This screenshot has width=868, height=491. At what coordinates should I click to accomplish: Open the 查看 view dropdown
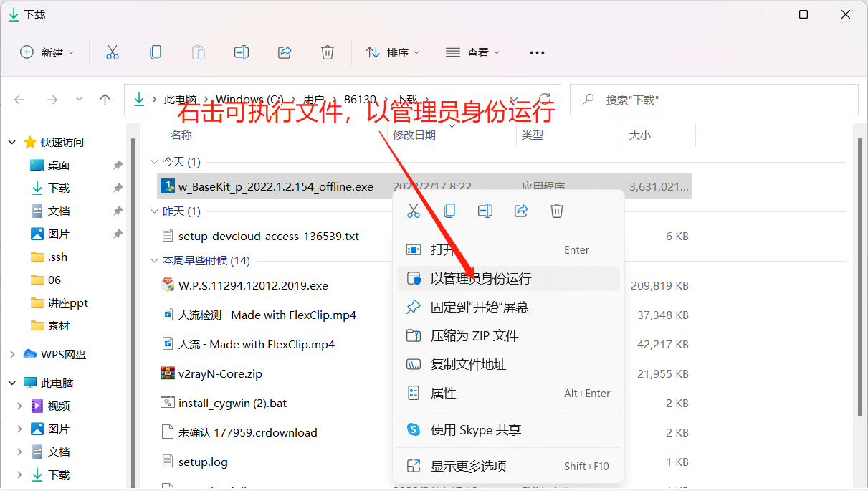pos(473,52)
